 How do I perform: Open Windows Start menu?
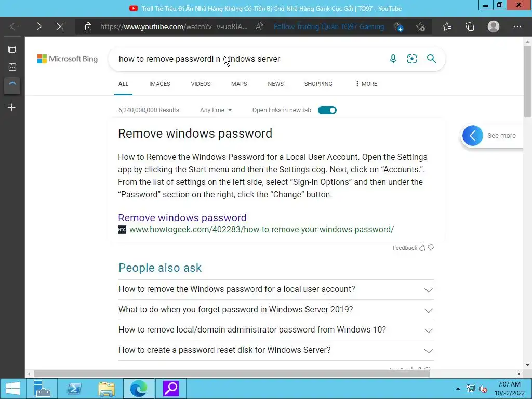[13, 389]
